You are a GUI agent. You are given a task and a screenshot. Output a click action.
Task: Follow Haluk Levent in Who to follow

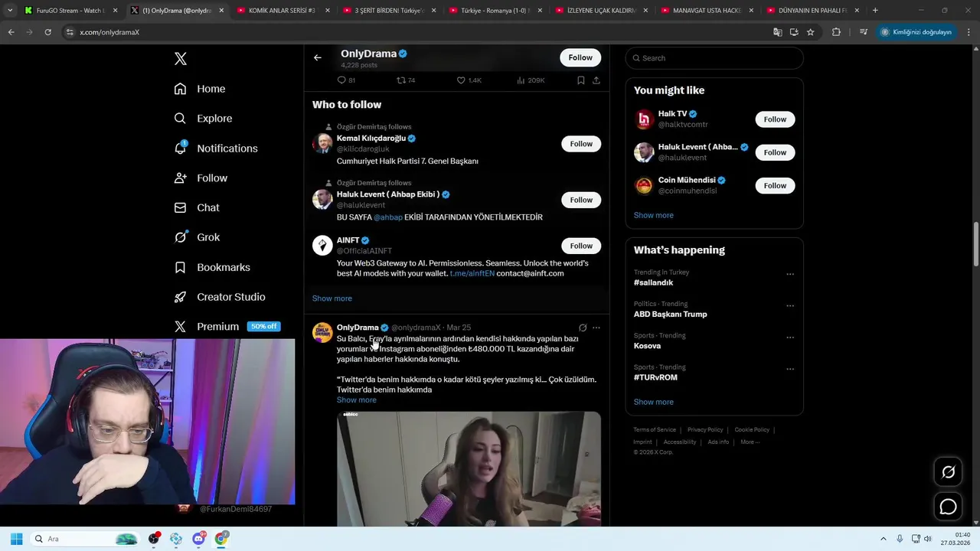point(581,200)
